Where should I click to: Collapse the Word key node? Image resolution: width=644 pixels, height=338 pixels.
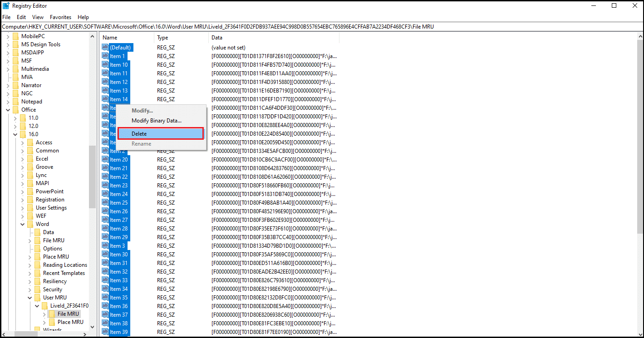[x=22, y=224]
